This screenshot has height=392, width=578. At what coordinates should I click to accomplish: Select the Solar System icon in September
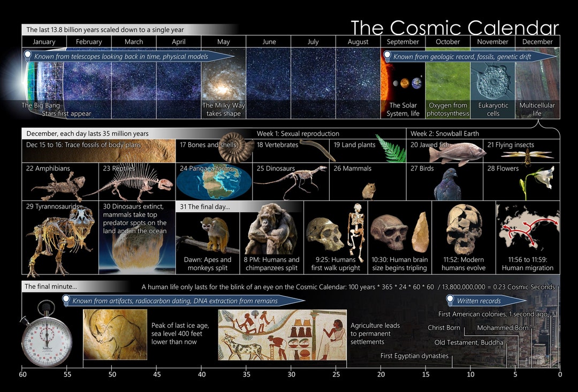click(402, 84)
